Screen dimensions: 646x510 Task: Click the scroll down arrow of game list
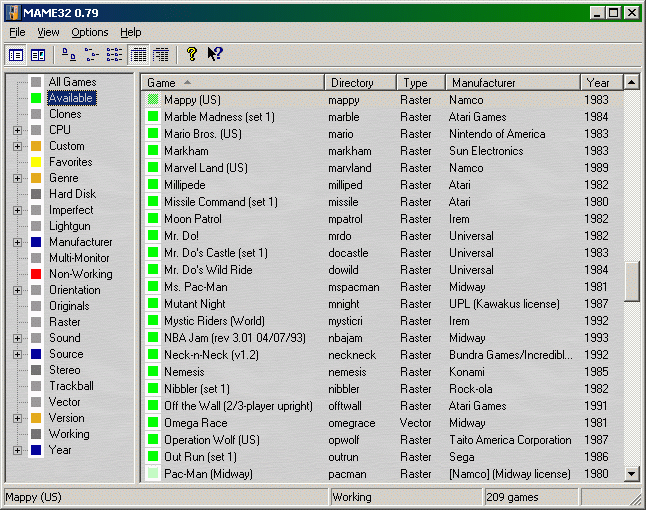631,474
